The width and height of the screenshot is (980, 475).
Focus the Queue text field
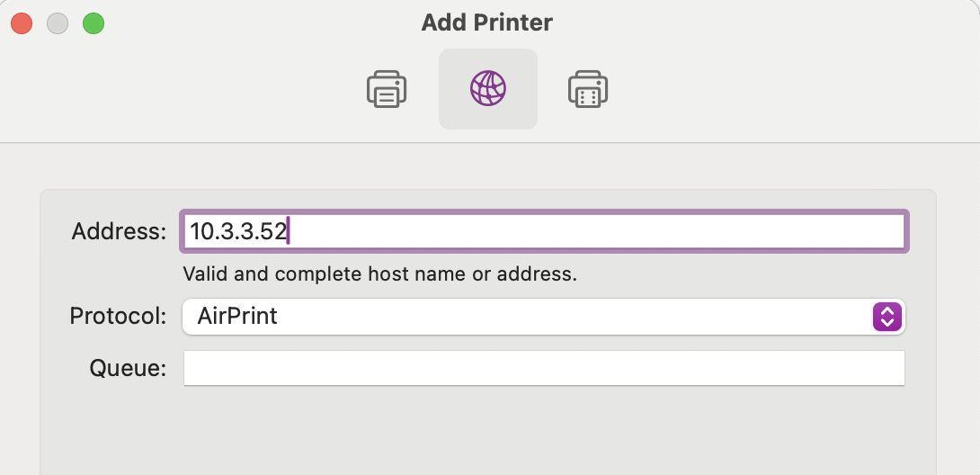coord(543,368)
